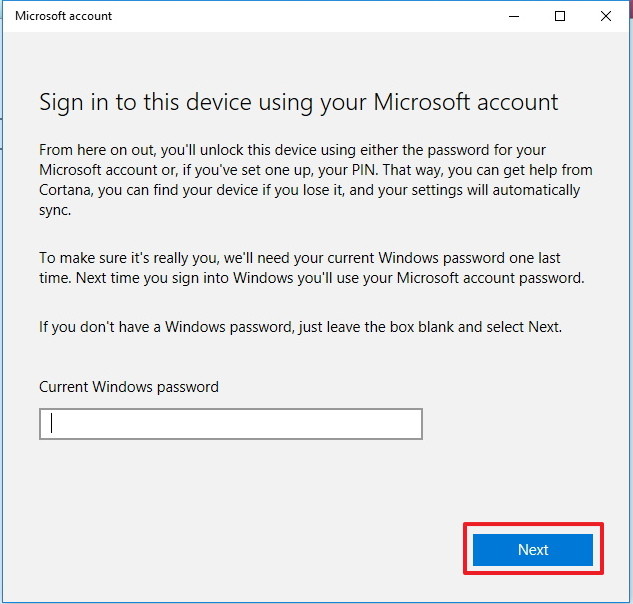
Task: Maximize the Microsoft account window
Action: point(560,16)
